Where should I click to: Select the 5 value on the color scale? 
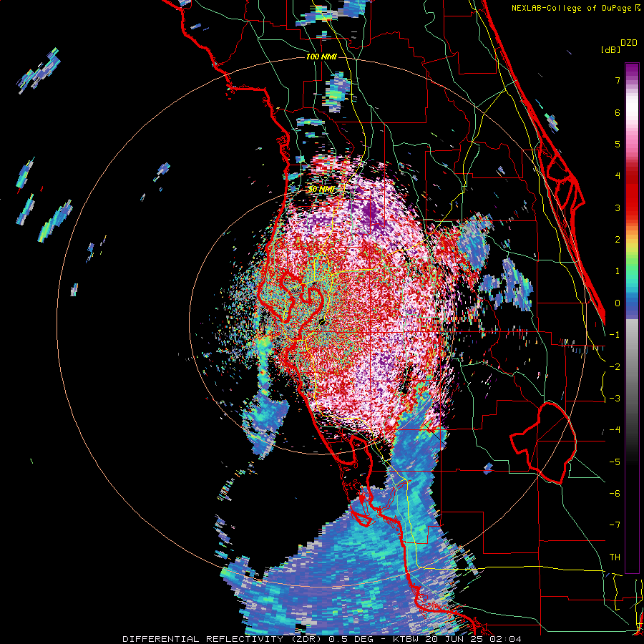[x=618, y=144]
